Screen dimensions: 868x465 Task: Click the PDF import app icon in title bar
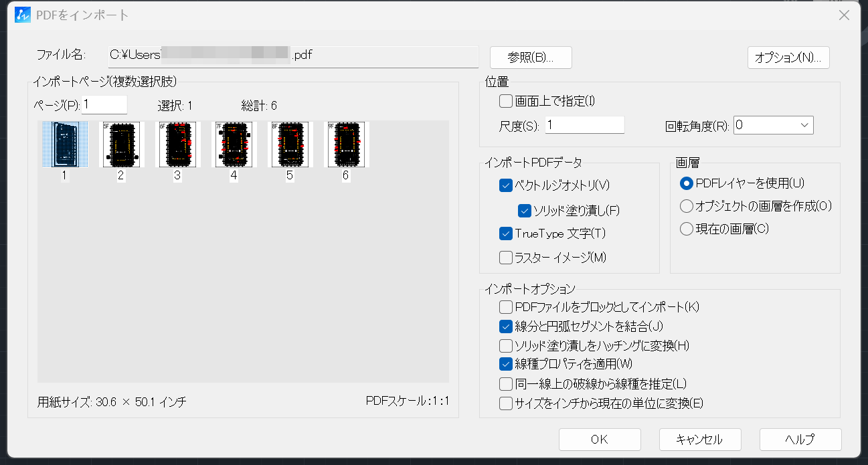point(23,15)
